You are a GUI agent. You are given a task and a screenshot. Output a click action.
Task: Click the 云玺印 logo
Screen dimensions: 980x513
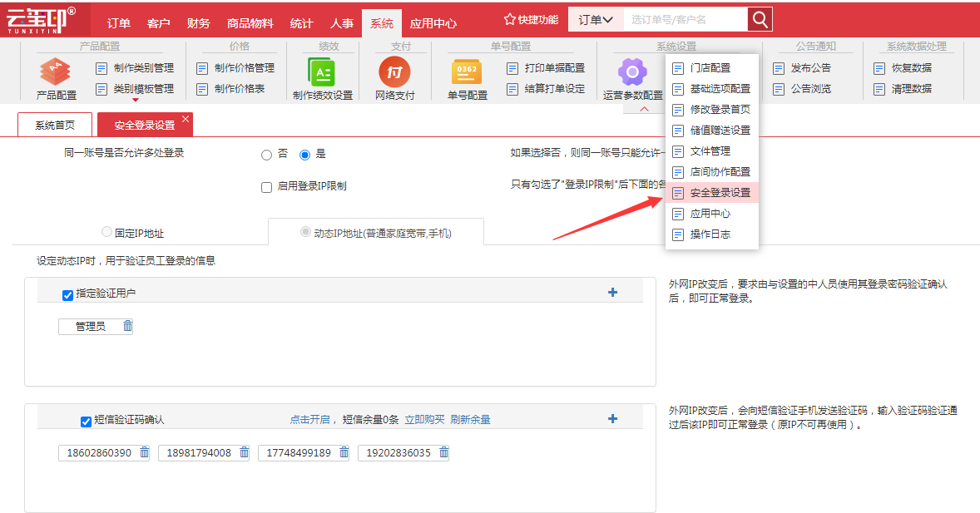[42, 20]
